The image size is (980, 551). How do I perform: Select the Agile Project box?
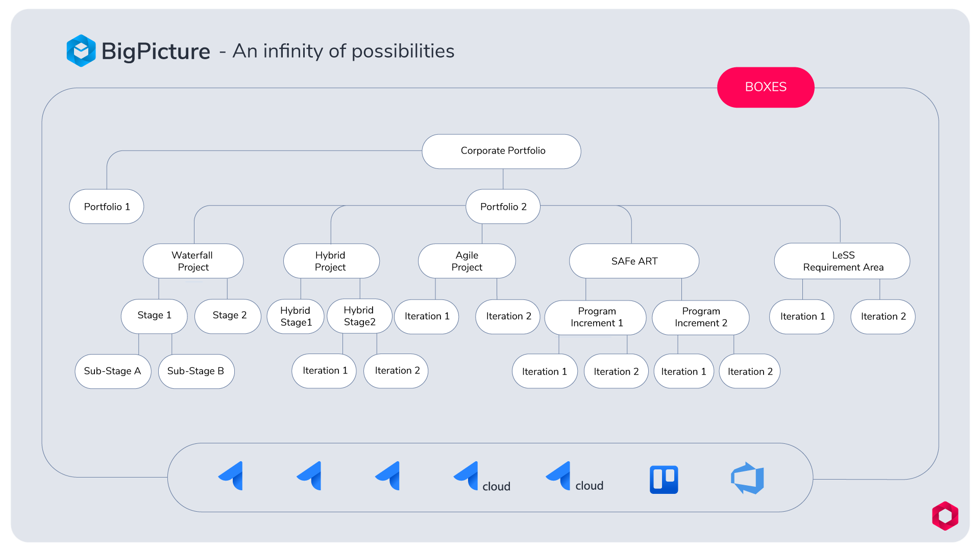coord(467,261)
